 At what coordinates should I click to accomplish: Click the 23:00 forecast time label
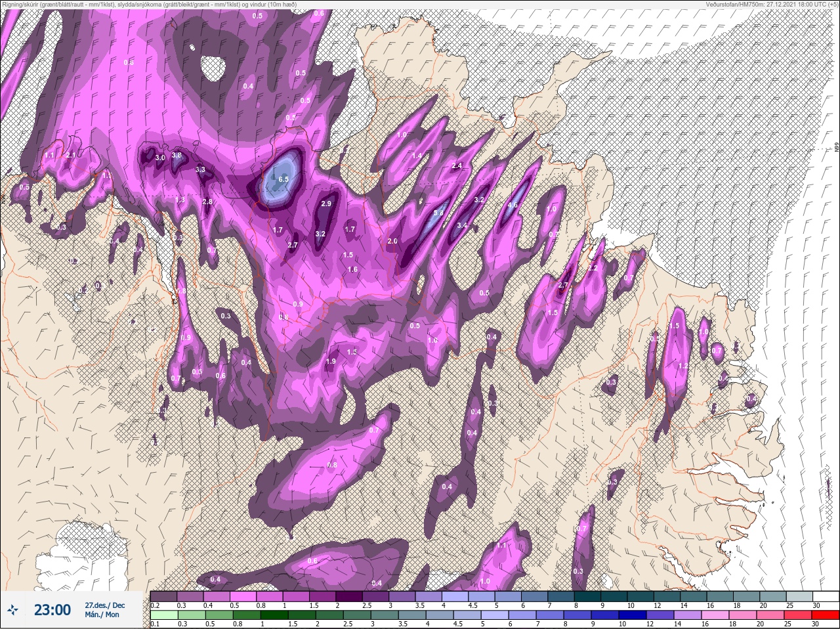(x=52, y=610)
